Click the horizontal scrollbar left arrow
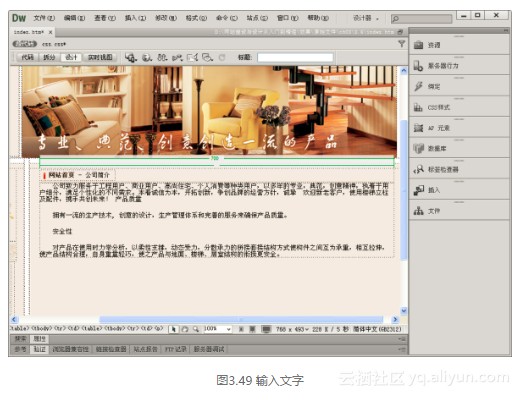This screenshot has width=520, height=397. [x=14, y=320]
